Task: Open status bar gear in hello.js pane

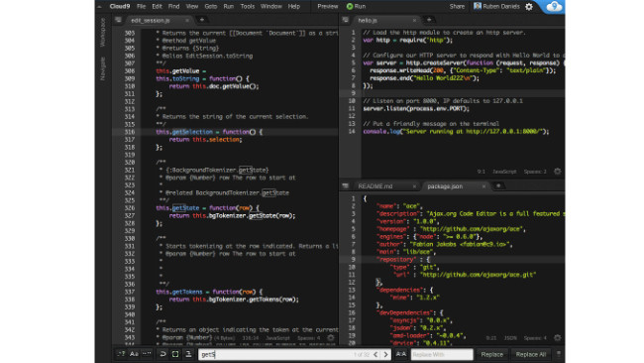Action: 558,171
